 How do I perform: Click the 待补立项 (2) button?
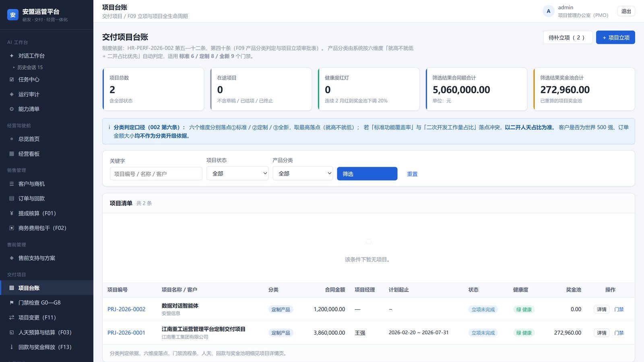coord(568,37)
